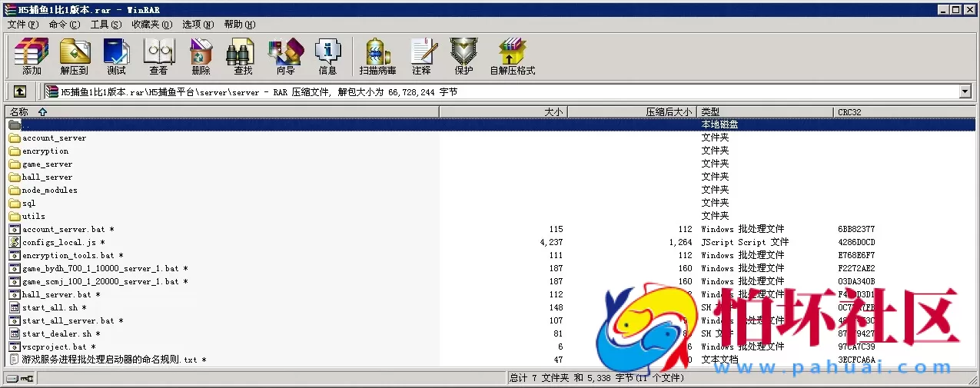Click the account_server.bat batch file icon
Screen dimensions: 980x388
[15, 229]
